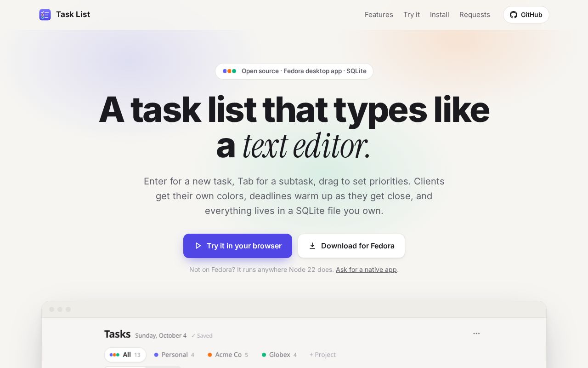
Task: Open the Requests nav link
Action: click(475, 15)
